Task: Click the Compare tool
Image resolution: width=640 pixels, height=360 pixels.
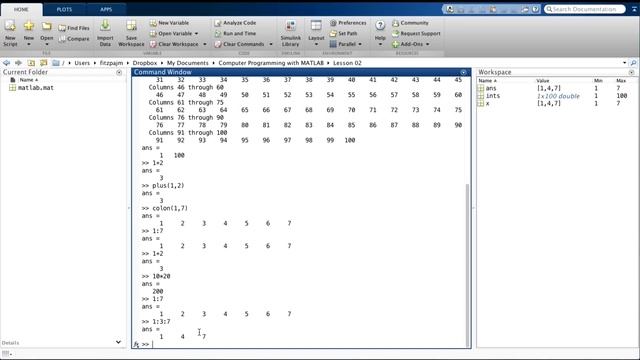Action: 74,39
